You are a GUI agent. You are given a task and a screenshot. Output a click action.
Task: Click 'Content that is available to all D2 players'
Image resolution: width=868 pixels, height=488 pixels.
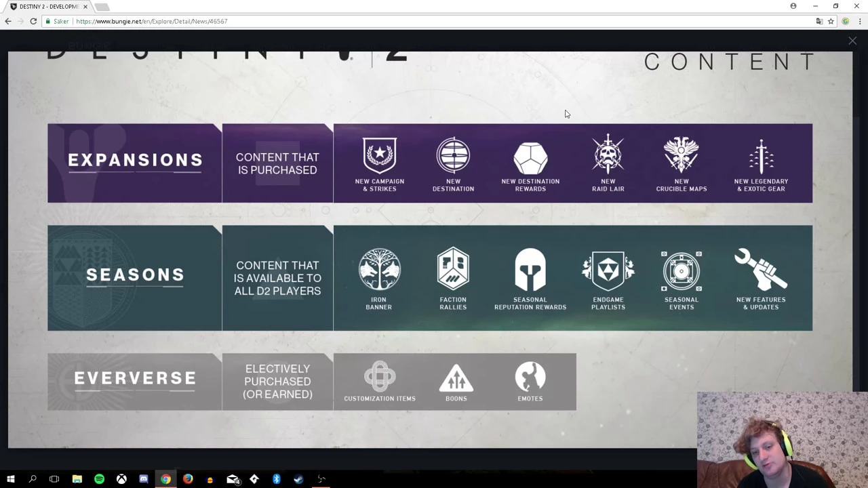[277, 278]
